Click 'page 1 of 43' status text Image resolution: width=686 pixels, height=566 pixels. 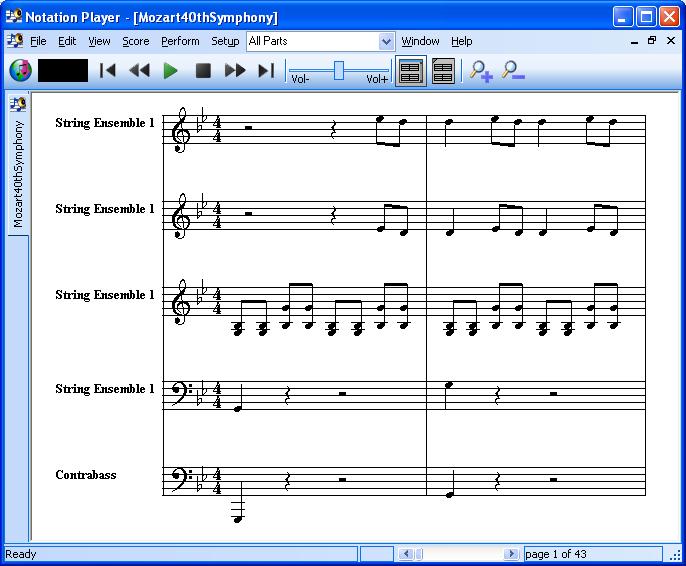click(556, 554)
